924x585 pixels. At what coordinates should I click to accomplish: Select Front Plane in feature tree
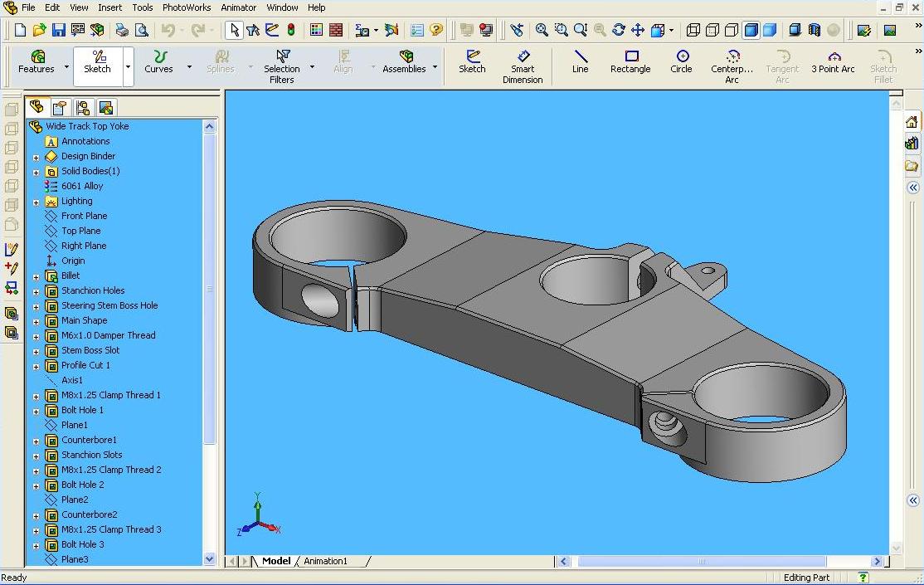coord(84,216)
